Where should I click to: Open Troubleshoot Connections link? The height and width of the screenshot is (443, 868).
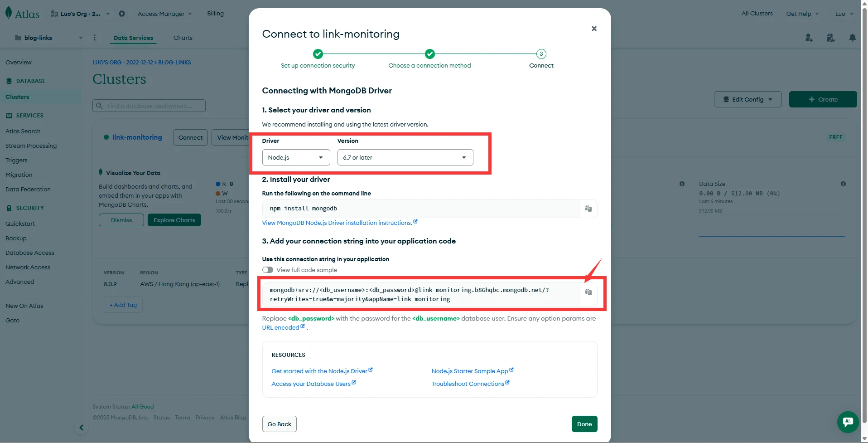tap(468, 384)
